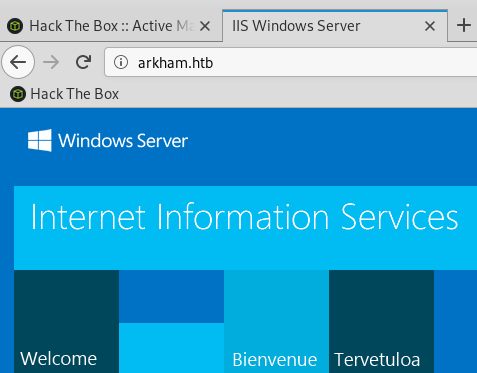Open the Hack The Box bookmark
477x373 pixels.
64,94
